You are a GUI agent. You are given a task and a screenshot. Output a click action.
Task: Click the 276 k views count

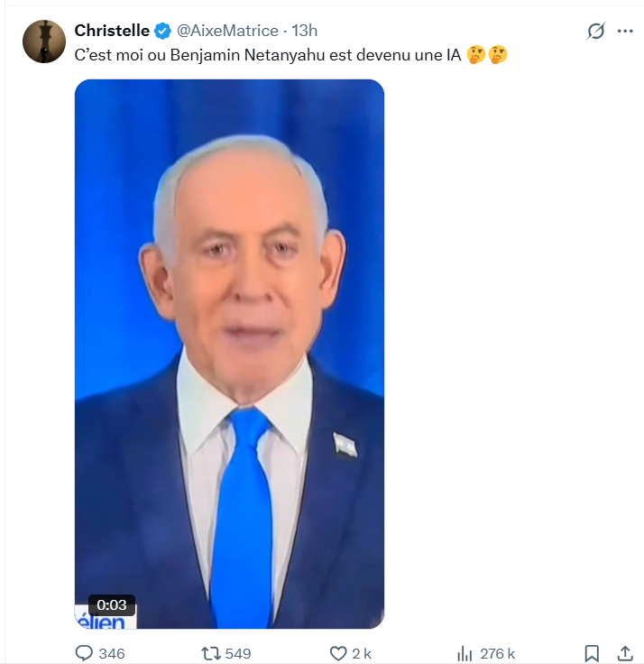click(x=498, y=653)
